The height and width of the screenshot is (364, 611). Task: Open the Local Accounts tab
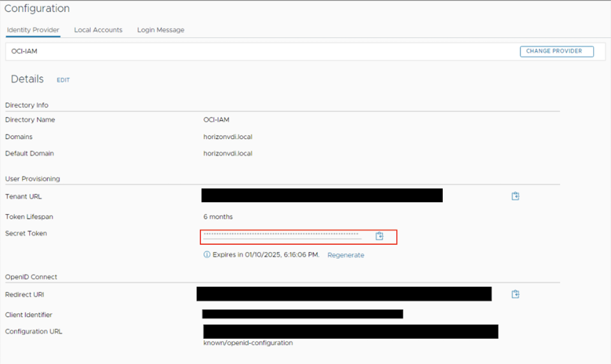click(x=98, y=30)
